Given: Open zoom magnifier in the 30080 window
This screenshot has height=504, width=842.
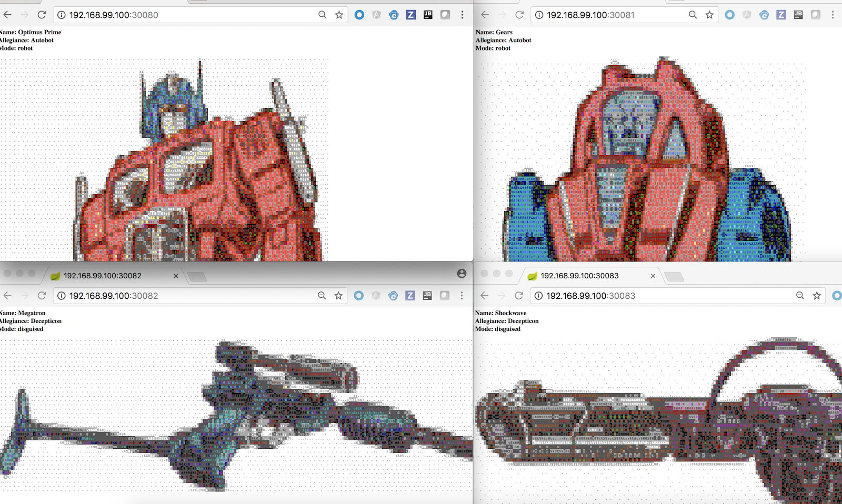Looking at the screenshot, I should (x=323, y=15).
